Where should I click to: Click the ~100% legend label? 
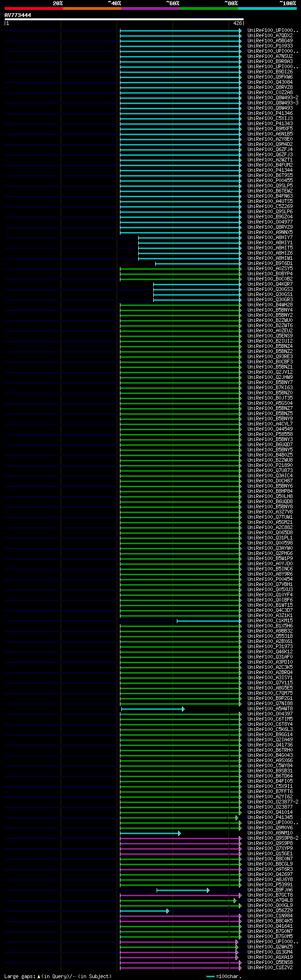point(288,3)
